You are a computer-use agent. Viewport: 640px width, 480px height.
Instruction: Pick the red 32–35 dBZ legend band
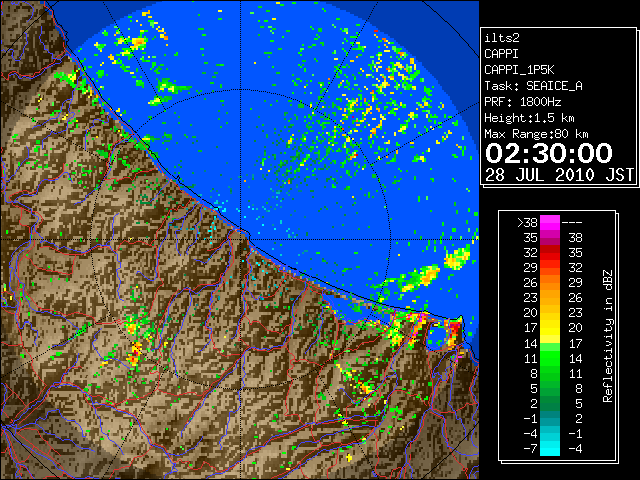point(550,253)
